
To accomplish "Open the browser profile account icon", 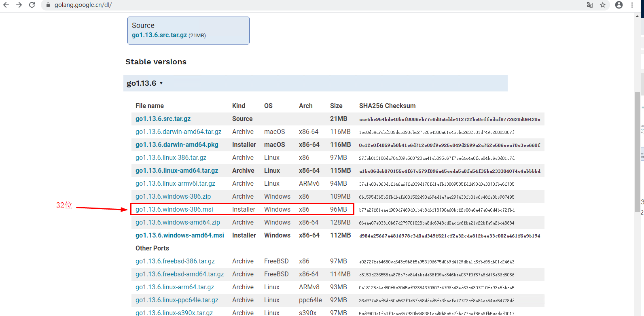I will pos(619,5).
